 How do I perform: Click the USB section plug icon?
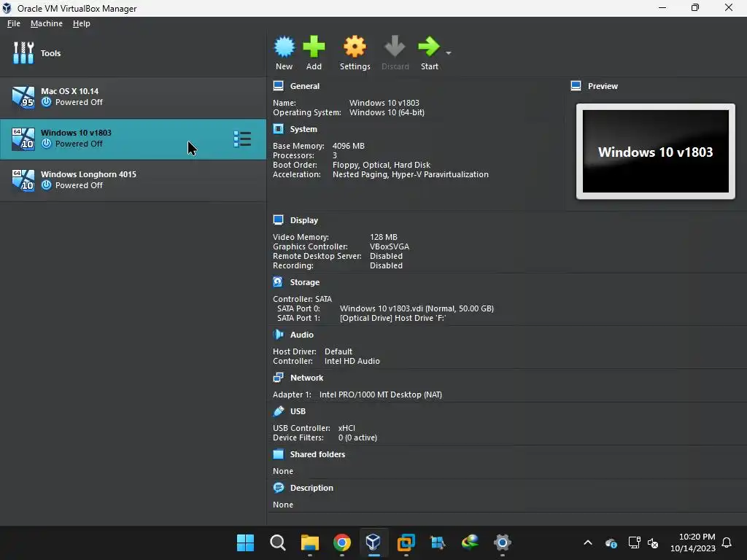coord(278,411)
